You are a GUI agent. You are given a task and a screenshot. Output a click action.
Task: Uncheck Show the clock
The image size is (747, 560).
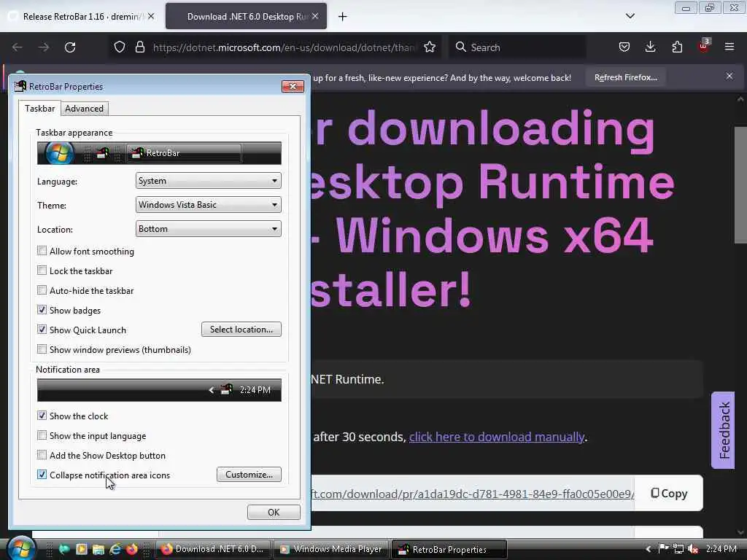[42, 416]
